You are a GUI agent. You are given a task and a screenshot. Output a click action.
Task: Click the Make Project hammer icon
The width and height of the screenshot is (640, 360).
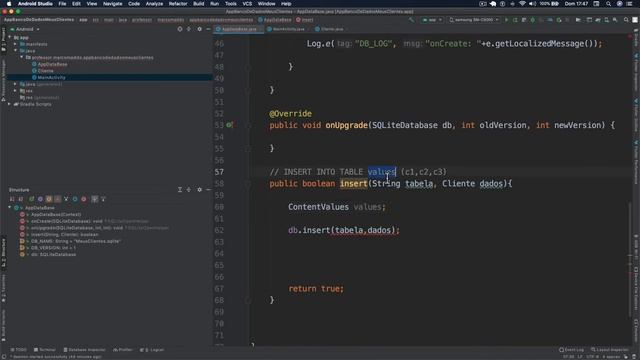click(411, 20)
